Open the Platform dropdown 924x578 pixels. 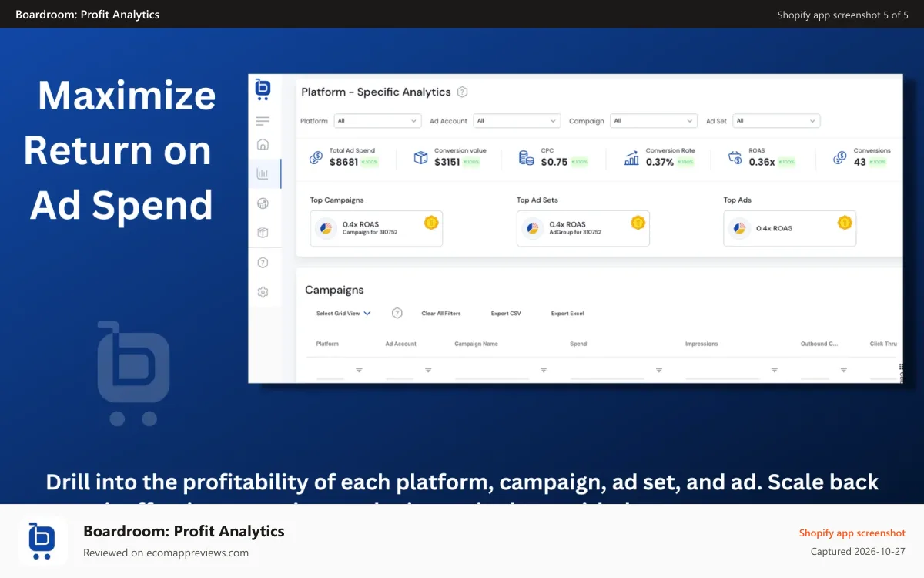pyautogui.click(x=378, y=121)
